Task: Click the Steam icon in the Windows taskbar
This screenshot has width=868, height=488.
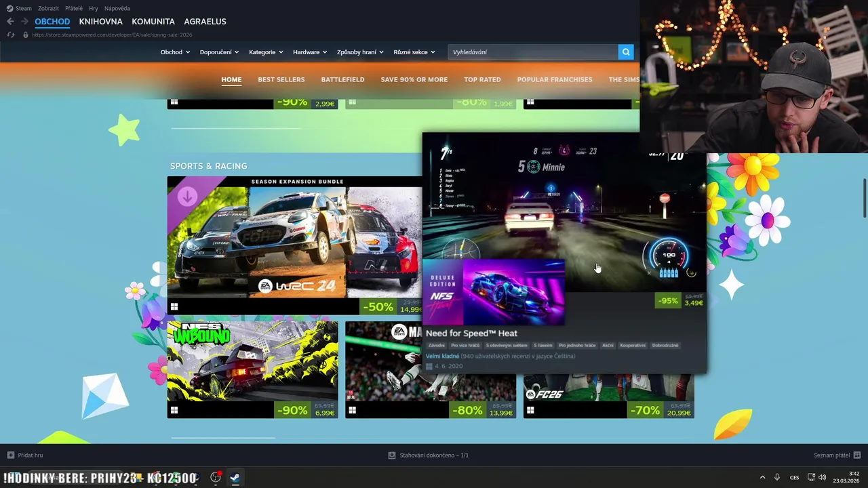Action: (x=234, y=477)
